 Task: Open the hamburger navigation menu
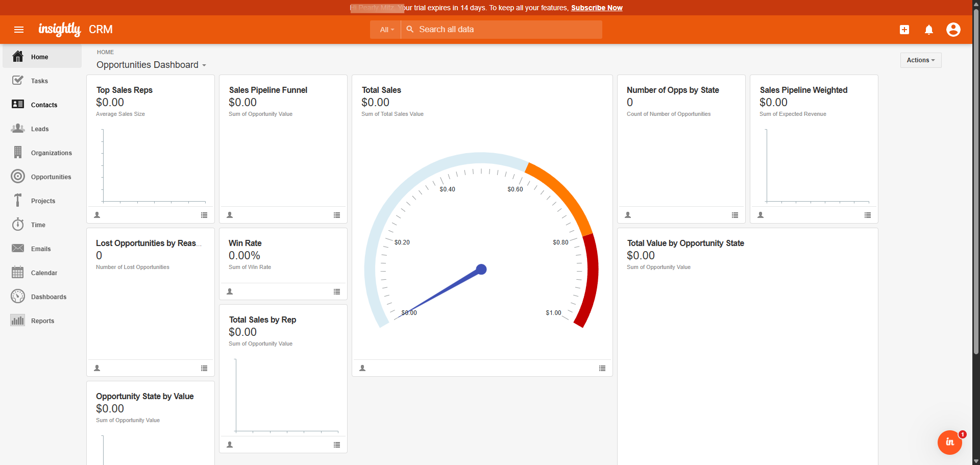(19, 30)
